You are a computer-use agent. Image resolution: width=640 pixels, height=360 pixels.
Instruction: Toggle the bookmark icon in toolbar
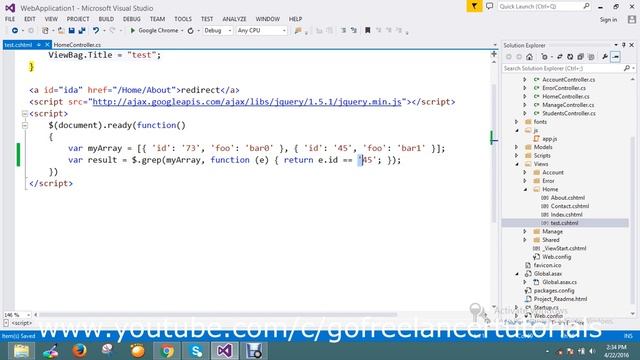(x=368, y=30)
